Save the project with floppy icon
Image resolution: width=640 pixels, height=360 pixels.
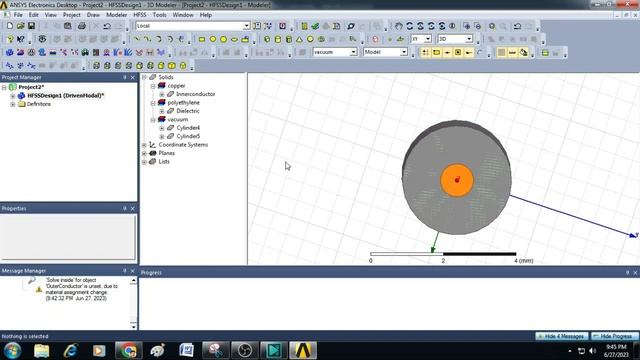31,26
